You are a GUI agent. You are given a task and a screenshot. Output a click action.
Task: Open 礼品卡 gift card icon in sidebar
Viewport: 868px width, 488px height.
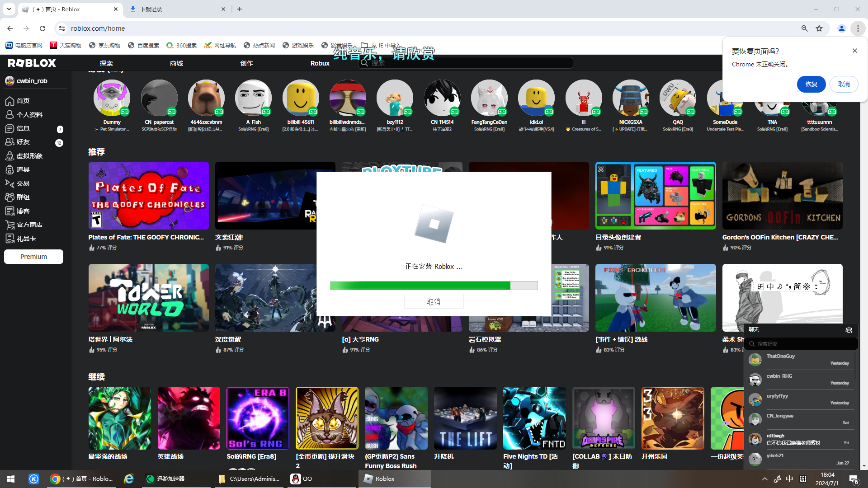9,239
